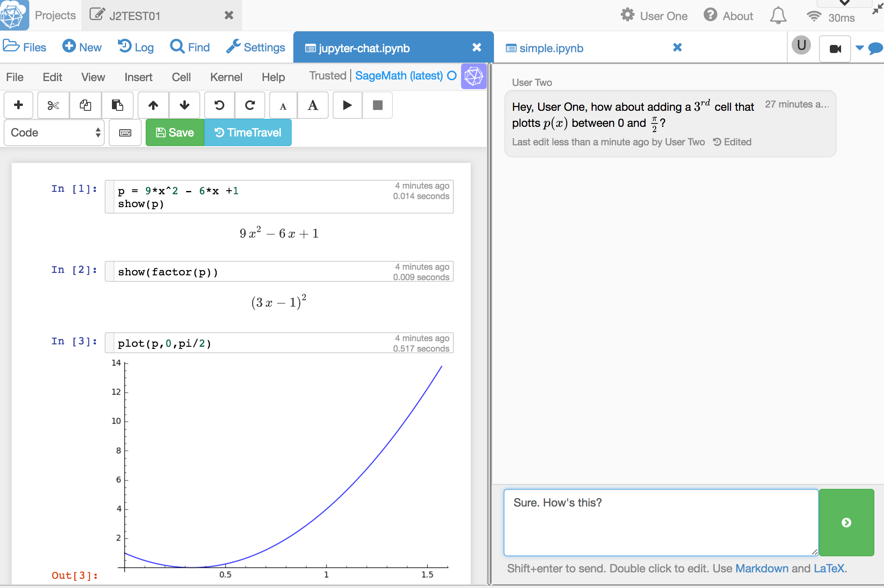Click the green Save button
Viewport: 884px width, 588px height.
click(175, 133)
